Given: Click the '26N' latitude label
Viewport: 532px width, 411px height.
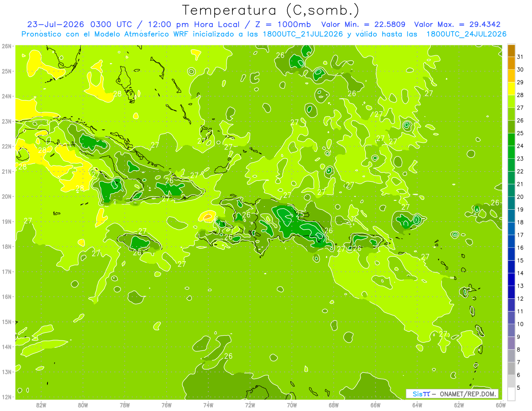Looking at the screenshot, I should click(6, 46).
